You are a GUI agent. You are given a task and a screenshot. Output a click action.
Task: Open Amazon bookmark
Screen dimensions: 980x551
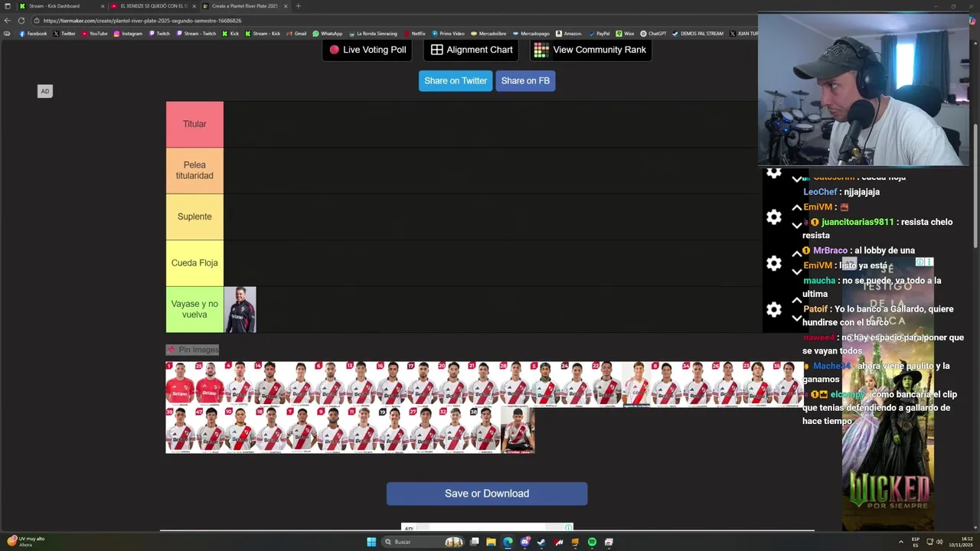coord(569,34)
